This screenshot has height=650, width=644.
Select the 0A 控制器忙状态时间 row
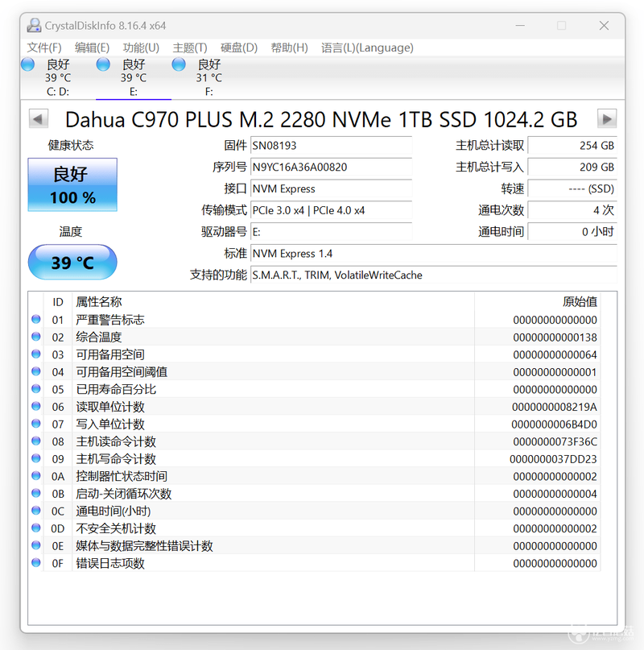(315, 476)
